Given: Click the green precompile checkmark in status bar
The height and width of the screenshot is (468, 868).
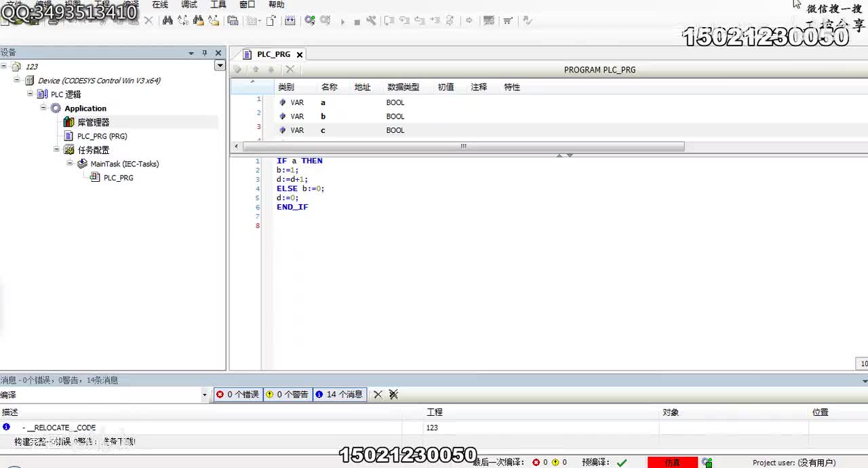Looking at the screenshot, I should click(x=622, y=463).
